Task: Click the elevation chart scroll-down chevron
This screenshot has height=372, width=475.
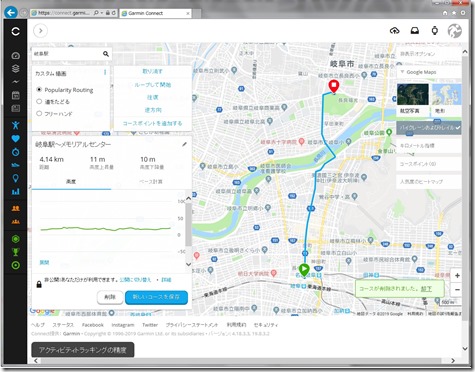Action: [188, 264]
